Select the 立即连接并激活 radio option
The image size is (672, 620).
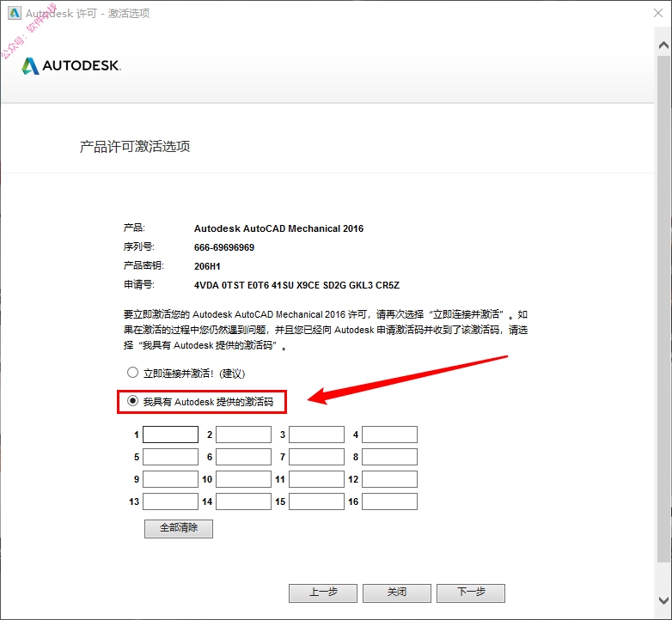[132, 373]
